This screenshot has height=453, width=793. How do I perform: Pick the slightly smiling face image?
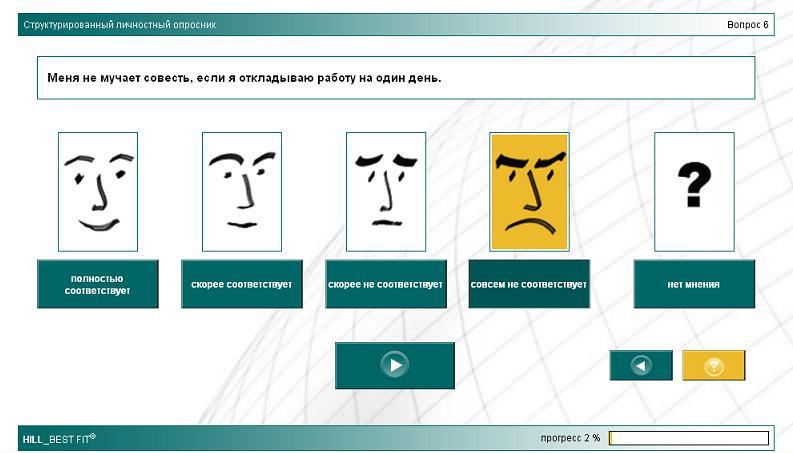point(241,191)
